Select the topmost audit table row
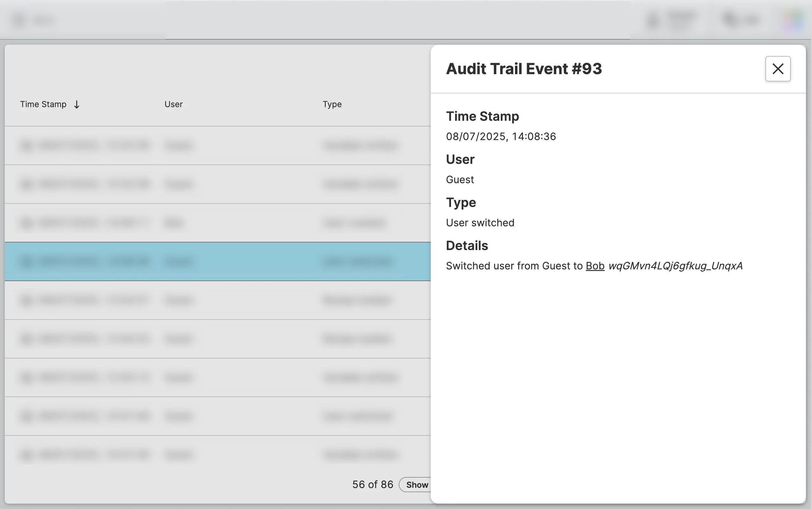Image resolution: width=812 pixels, height=509 pixels. coord(216,145)
